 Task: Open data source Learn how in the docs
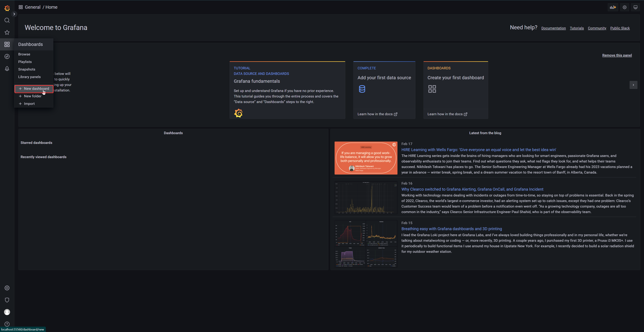(377, 114)
